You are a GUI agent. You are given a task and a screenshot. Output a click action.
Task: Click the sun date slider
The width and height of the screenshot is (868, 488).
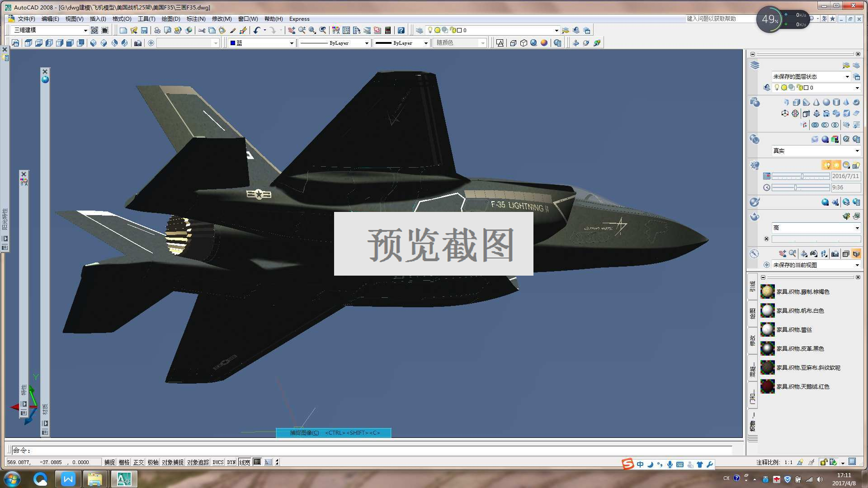pyautogui.click(x=801, y=176)
